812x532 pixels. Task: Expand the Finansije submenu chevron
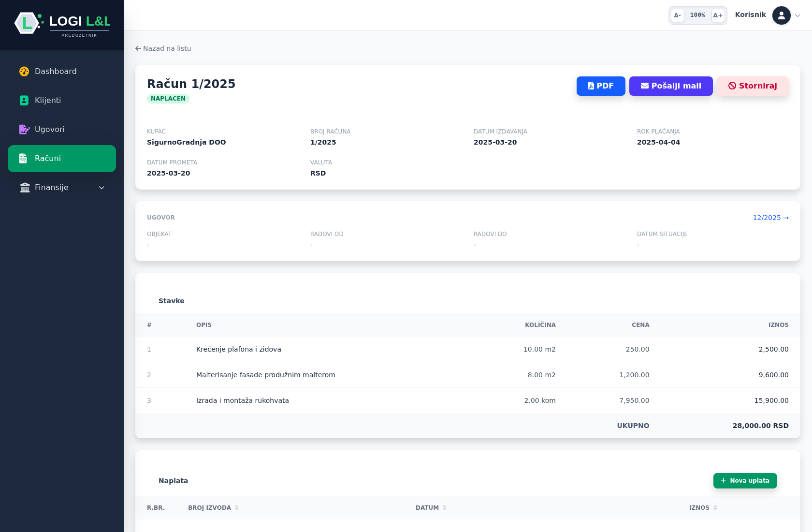pos(101,188)
